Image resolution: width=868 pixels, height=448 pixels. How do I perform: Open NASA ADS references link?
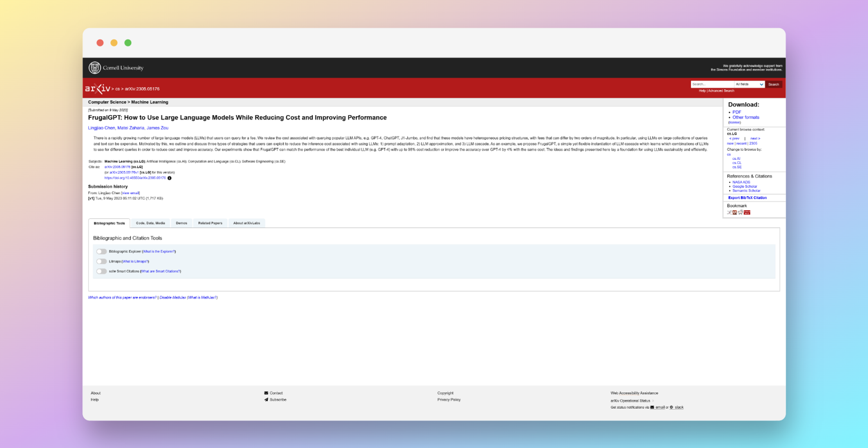(741, 182)
